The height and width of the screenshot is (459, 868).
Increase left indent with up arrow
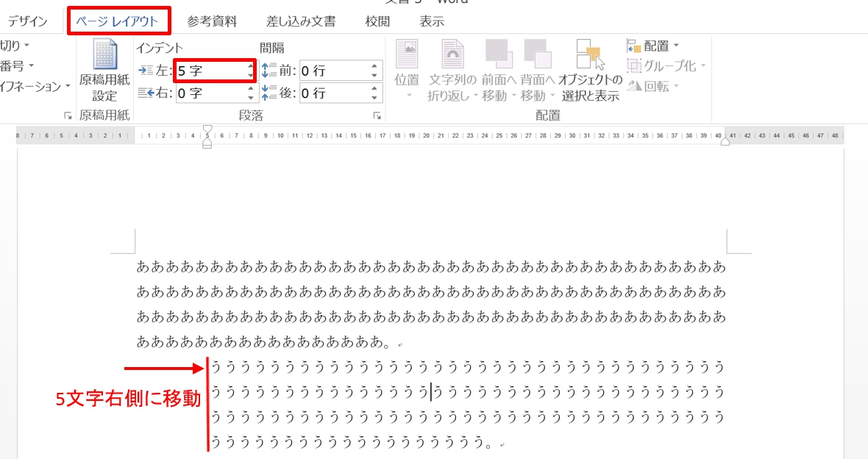pyautogui.click(x=251, y=66)
